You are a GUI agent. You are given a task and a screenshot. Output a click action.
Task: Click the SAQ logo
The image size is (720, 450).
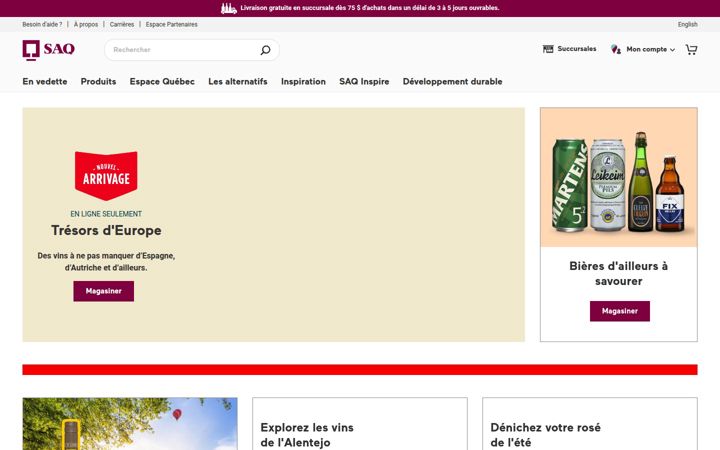pyautogui.click(x=48, y=50)
